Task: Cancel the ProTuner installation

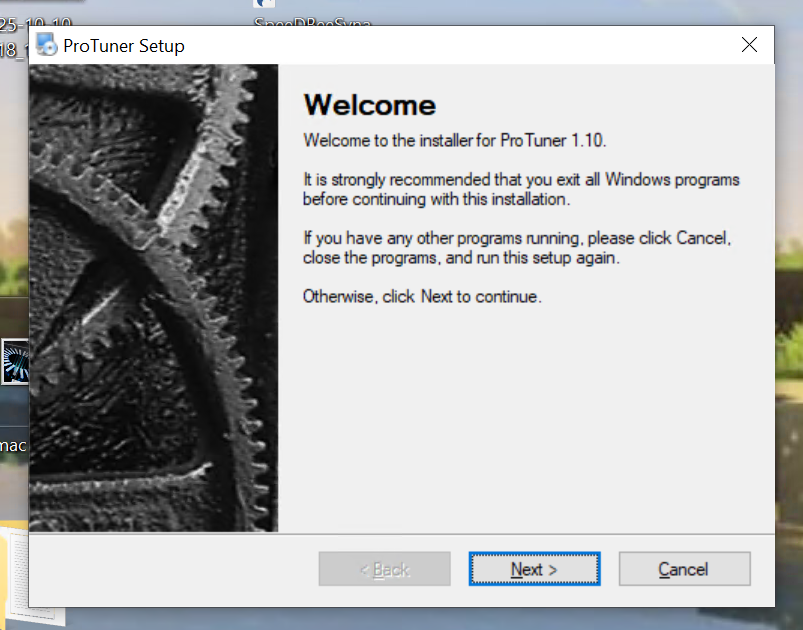Action: coord(684,569)
